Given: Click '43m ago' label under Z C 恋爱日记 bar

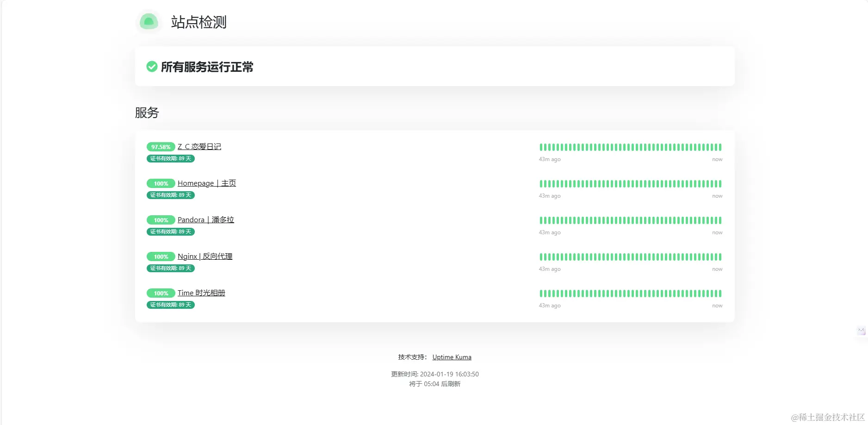Looking at the screenshot, I should pyautogui.click(x=550, y=159).
